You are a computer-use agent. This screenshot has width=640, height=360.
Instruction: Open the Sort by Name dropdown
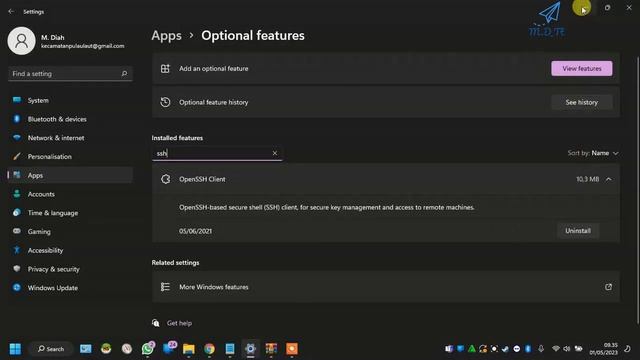click(593, 153)
